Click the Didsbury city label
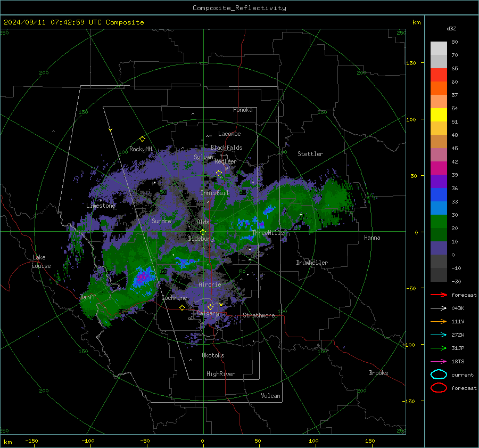Screen dimensions: 479x448 pyautogui.click(x=201, y=239)
